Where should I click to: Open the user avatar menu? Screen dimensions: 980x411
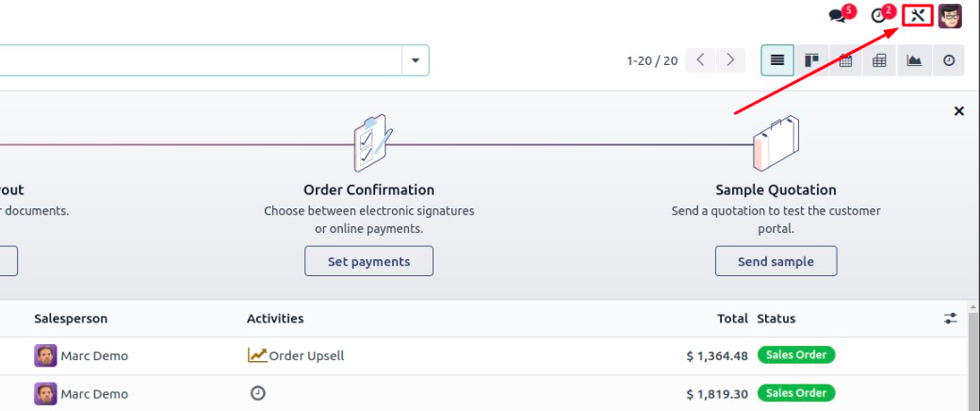point(950,16)
